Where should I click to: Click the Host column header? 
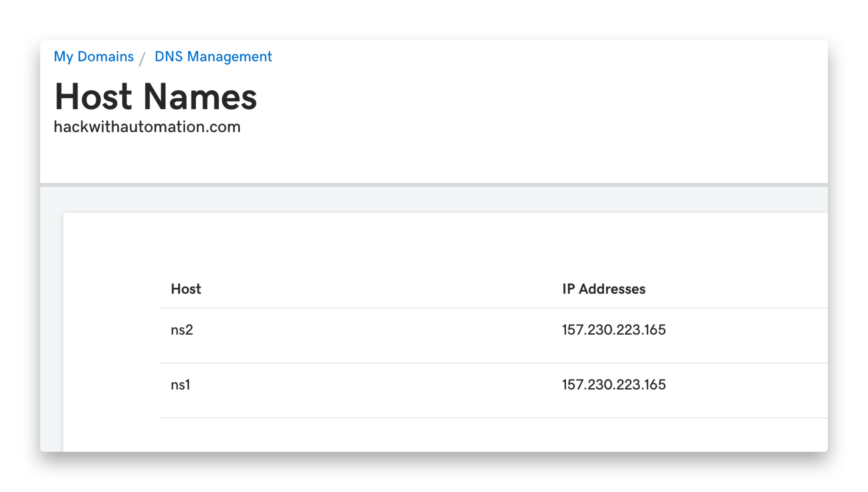(186, 289)
